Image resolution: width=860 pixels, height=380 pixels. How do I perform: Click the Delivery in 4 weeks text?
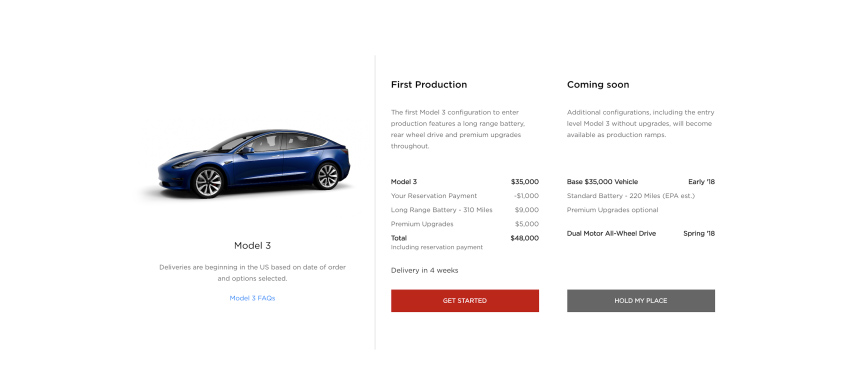pos(425,270)
